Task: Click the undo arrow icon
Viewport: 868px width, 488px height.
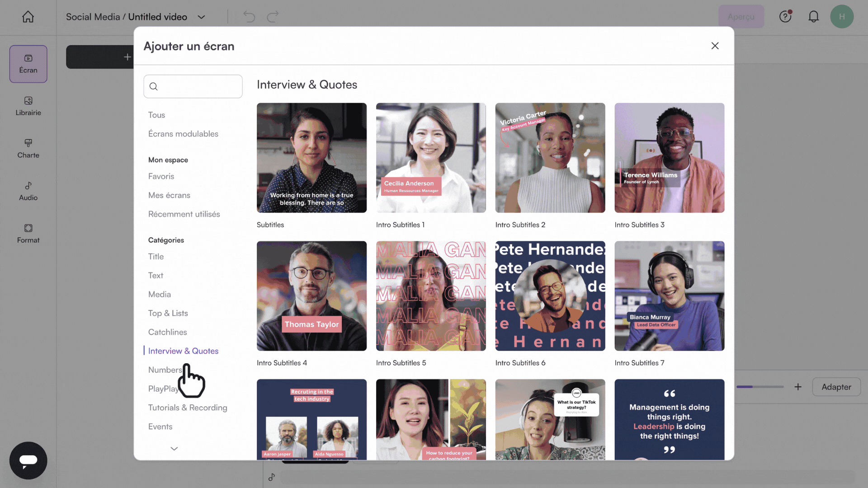Action: (249, 17)
